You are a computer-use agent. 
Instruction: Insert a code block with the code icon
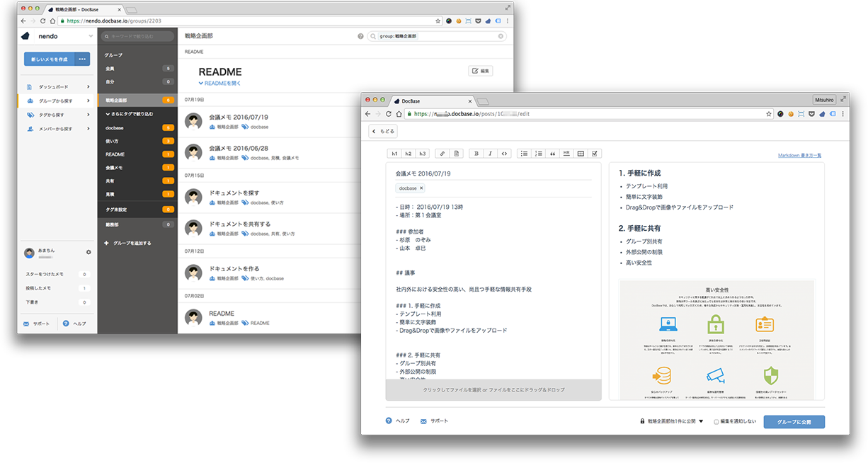click(x=504, y=153)
